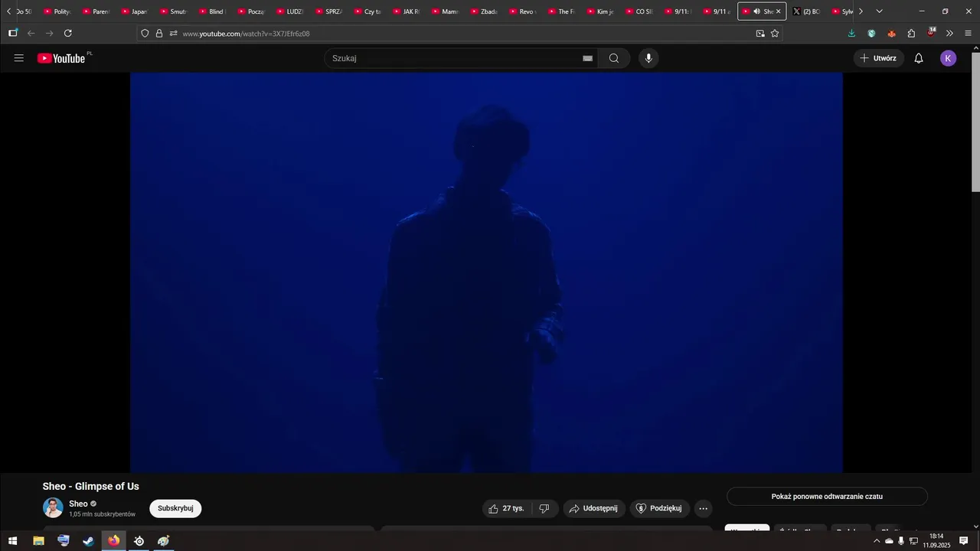The image size is (980, 551).
Task: Switch to the Japan tab
Action: pyautogui.click(x=134, y=11)
